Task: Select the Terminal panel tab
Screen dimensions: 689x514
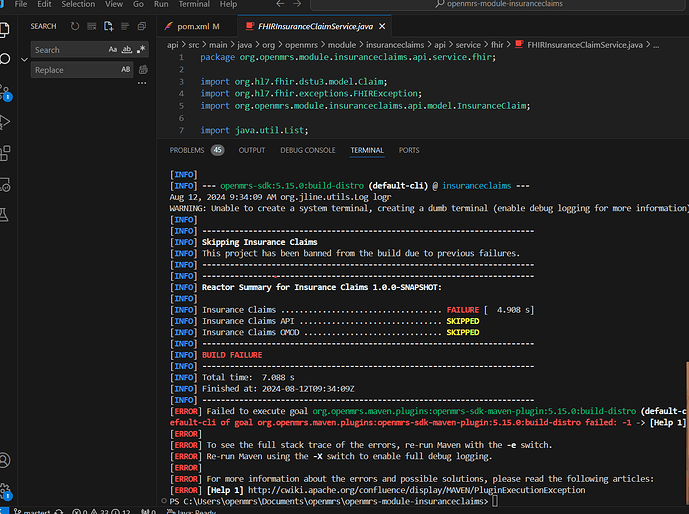Action: pos(367,150)
